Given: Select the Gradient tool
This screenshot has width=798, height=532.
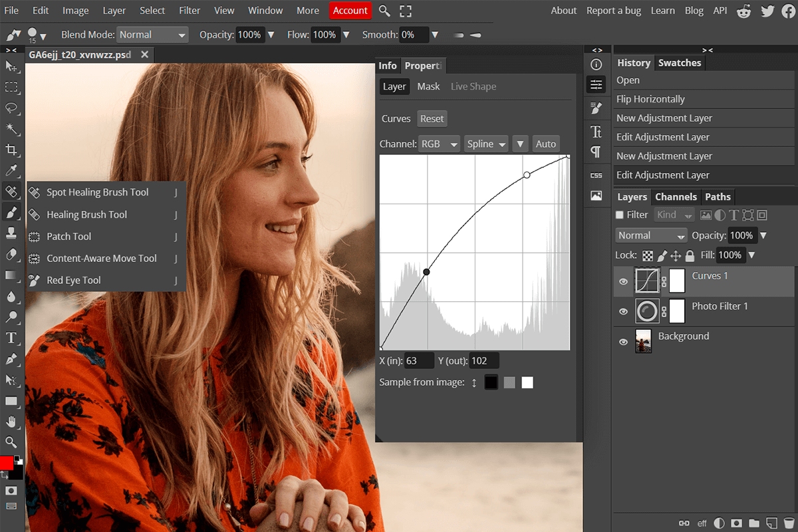Looking at the screenshot, I should pyautogui.click(x=11, y=275).
